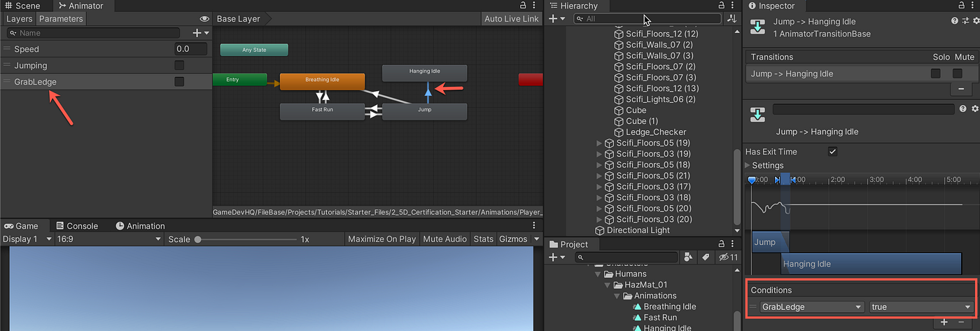Click the Project search-by-type icon
The image size is (980, 331).
[x=688, y=258]
